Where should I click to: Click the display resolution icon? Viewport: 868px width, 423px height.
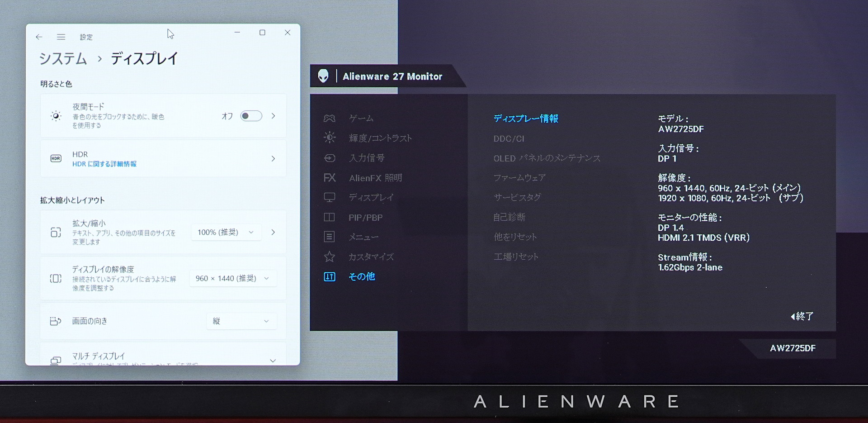coord(56,278)
